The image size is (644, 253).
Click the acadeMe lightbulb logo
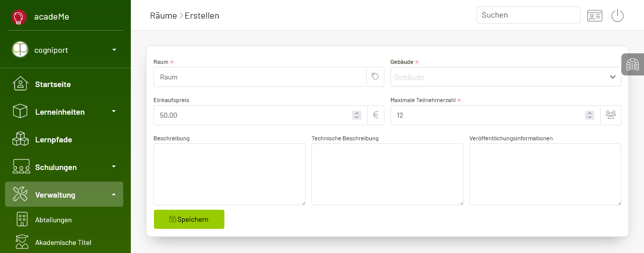click(x=19, y=17)
